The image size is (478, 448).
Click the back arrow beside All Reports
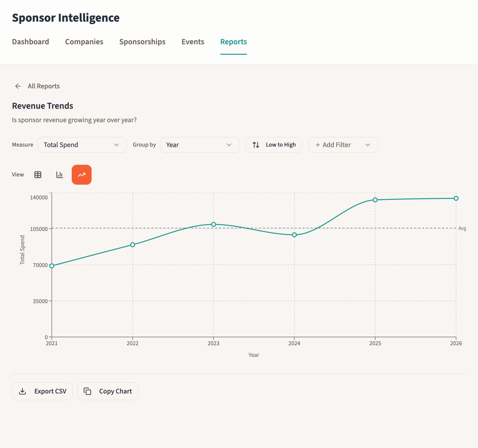pyautogui.click(x=18, y=86)
